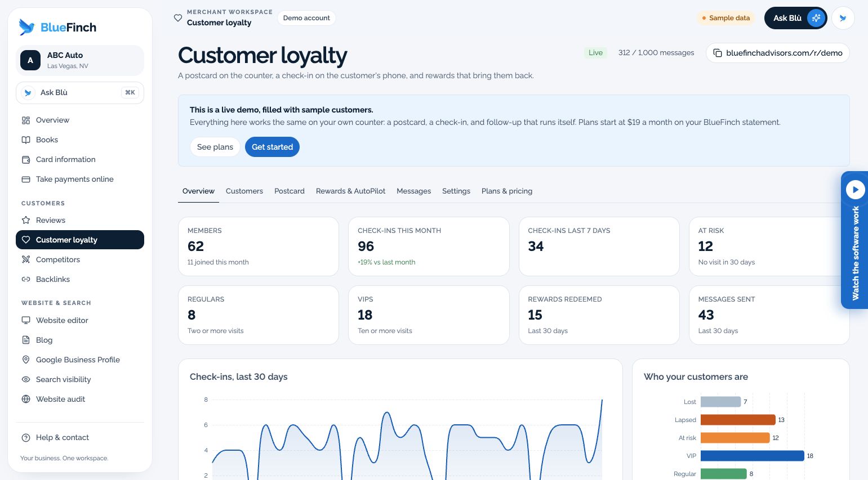
Task: Click the Books open-book icon
Action: point(26,140)
